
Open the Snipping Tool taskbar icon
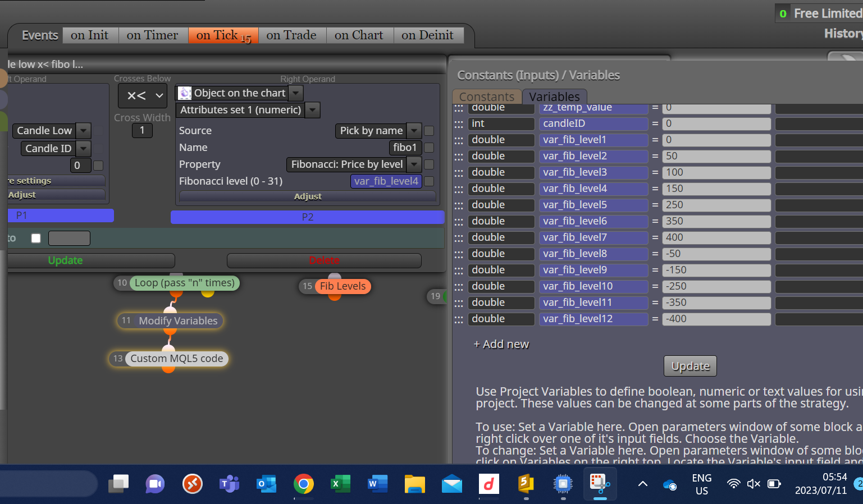(600, 483)
